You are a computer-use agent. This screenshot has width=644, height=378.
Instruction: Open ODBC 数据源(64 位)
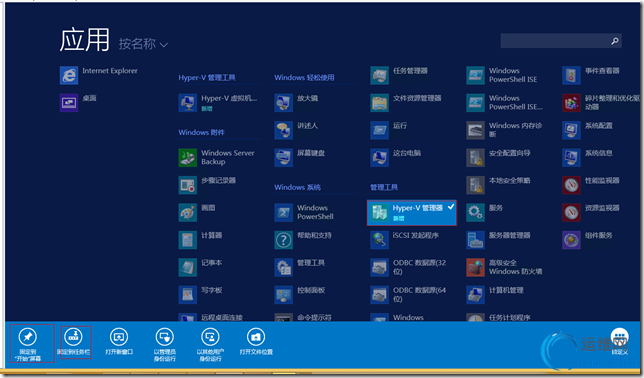coord(408,295)
